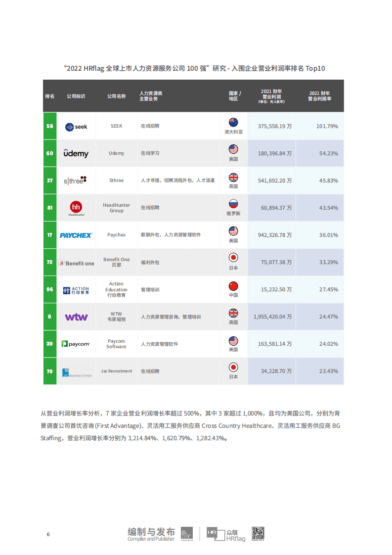The width and height of the screenshot is (392, 555).
Task: Click the China flag in Action Education row
Action: 233,286
